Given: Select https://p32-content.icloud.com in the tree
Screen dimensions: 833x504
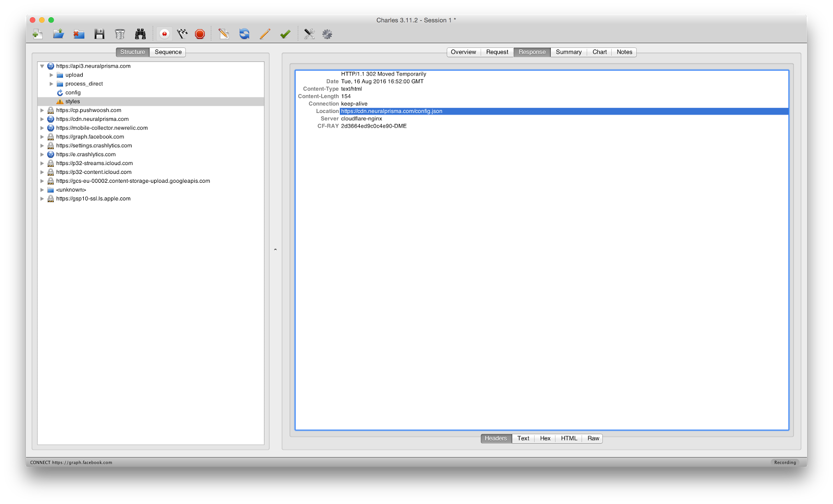Looking at the screenshot, I should (x=94, y=172).
